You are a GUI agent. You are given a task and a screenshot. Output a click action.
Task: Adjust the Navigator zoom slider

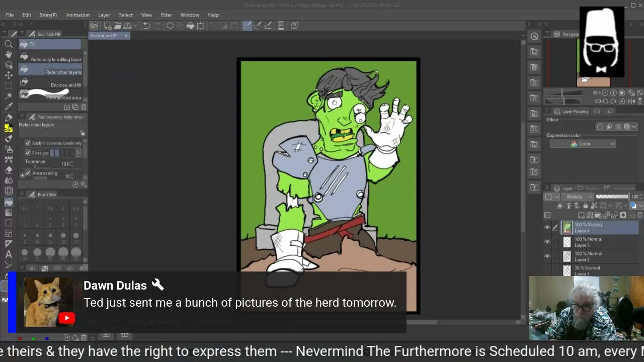(563, 93)
